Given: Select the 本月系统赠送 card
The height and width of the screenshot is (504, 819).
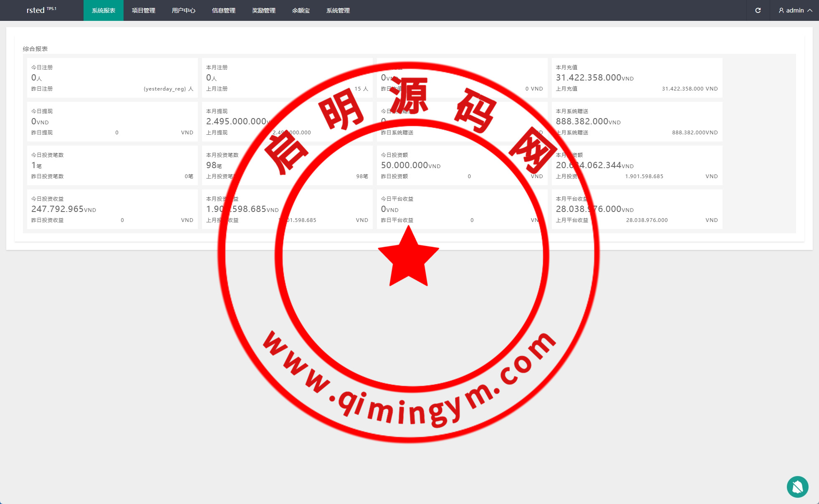Looking at the screenshot, I should (637, 122).
